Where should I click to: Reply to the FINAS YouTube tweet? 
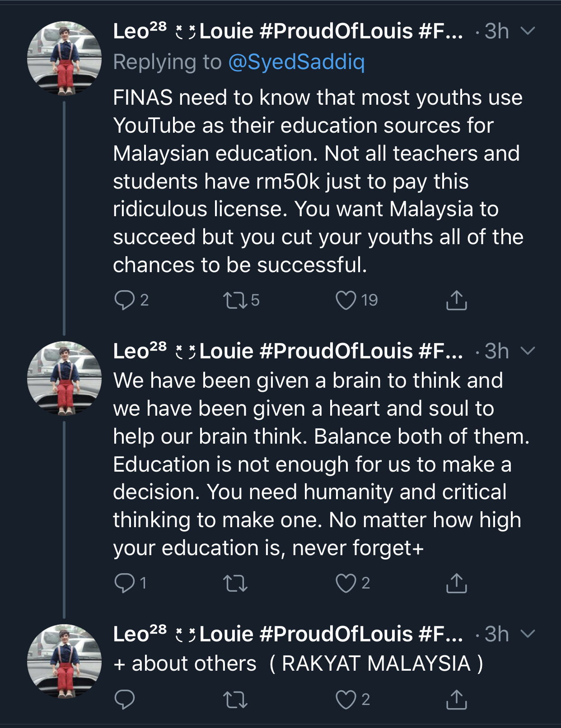(125, 300)
